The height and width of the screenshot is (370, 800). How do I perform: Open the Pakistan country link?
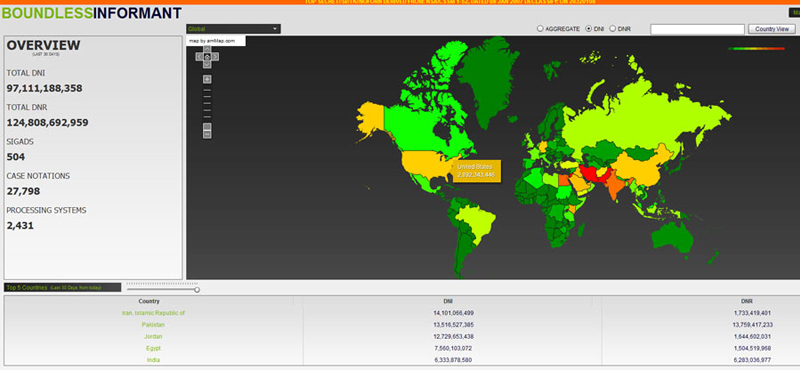tap(153, 325)
